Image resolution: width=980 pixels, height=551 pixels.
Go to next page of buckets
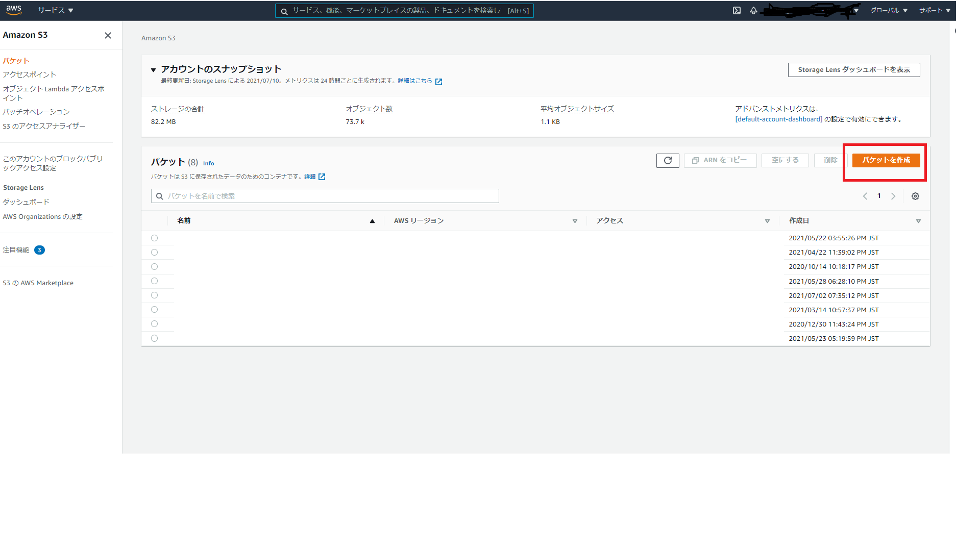click(893, 196)
